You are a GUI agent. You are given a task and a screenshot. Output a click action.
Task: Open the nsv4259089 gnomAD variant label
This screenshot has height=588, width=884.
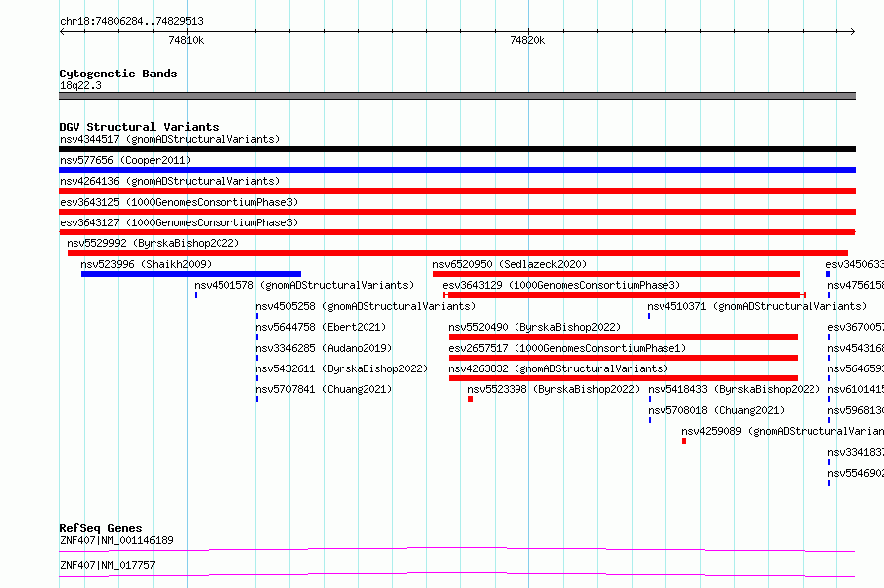point(783,431)
